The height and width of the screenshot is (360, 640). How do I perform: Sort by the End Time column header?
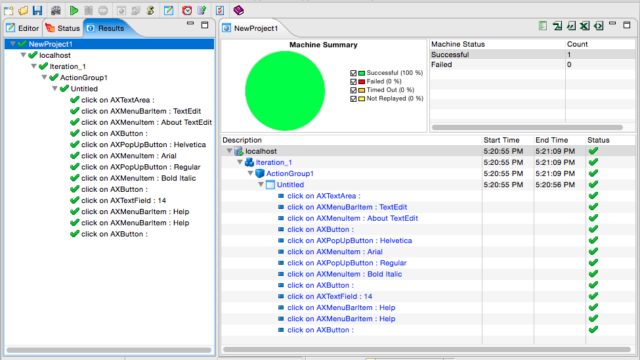(552, 140)
